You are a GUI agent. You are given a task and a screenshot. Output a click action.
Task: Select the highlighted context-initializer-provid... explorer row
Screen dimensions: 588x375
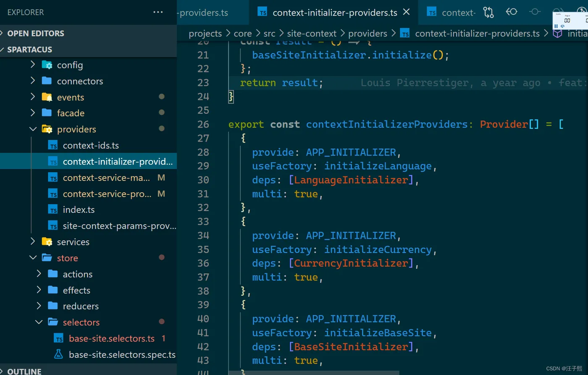88,161
